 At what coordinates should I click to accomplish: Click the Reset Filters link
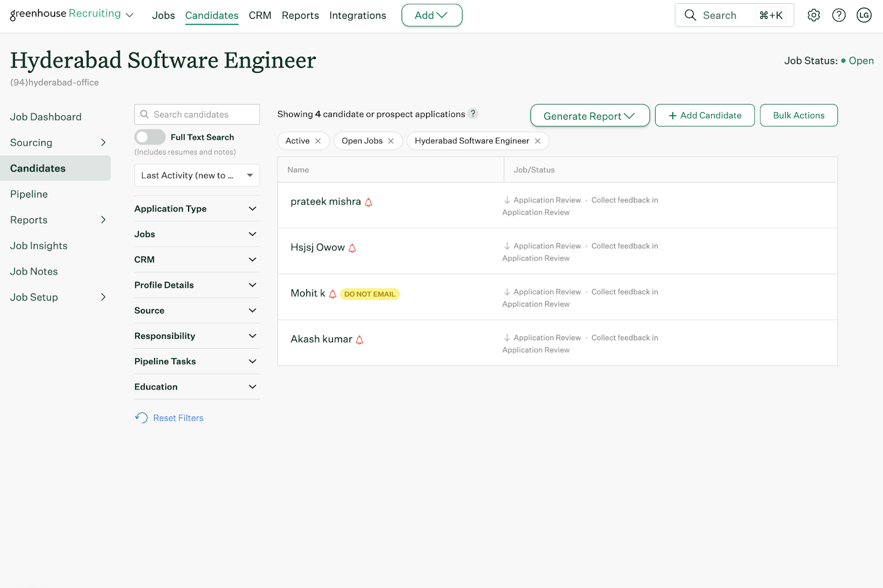pyautogui.click(x=178, y=418)
